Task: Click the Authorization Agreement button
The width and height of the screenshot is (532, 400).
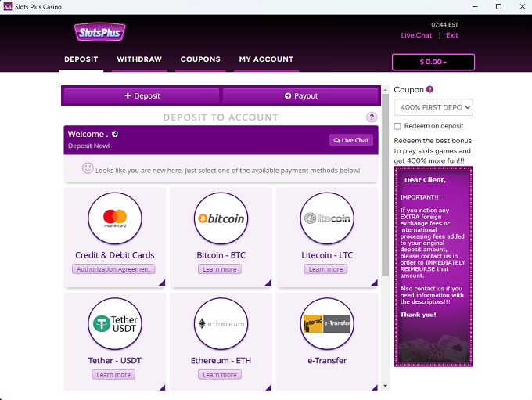Action: pyautogui.click(x=114, y=269)
